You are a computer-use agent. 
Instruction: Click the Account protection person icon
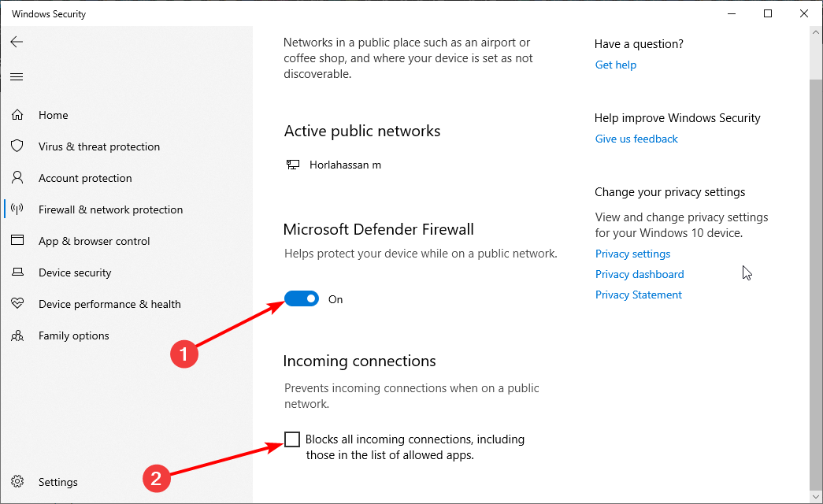[17, 177]
